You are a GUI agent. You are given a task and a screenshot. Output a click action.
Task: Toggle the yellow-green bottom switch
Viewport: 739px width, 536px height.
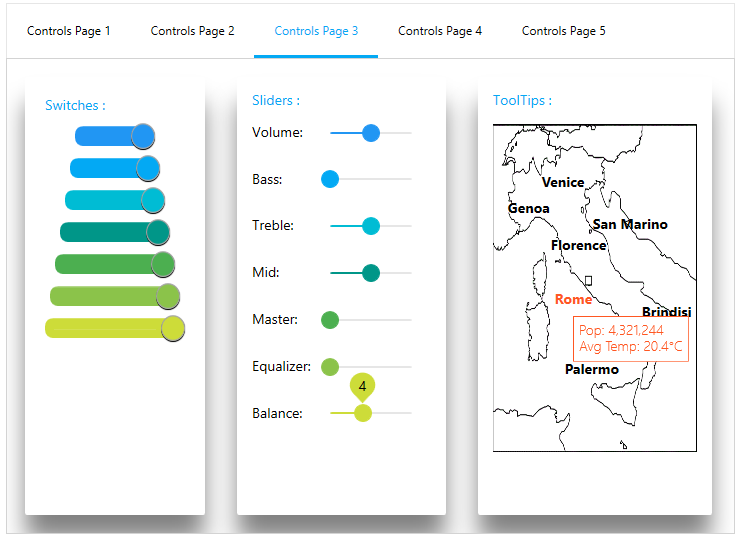[115, 328]
